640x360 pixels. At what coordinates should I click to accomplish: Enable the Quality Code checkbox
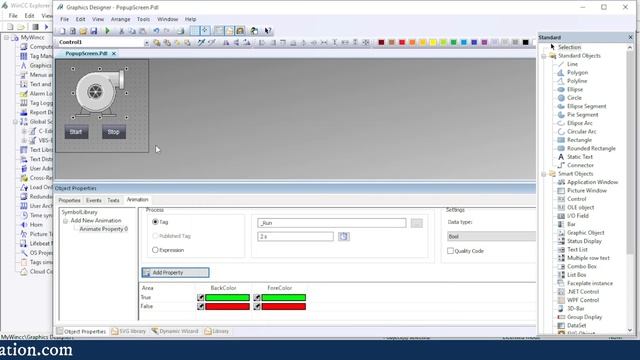(x=450, y=251)
